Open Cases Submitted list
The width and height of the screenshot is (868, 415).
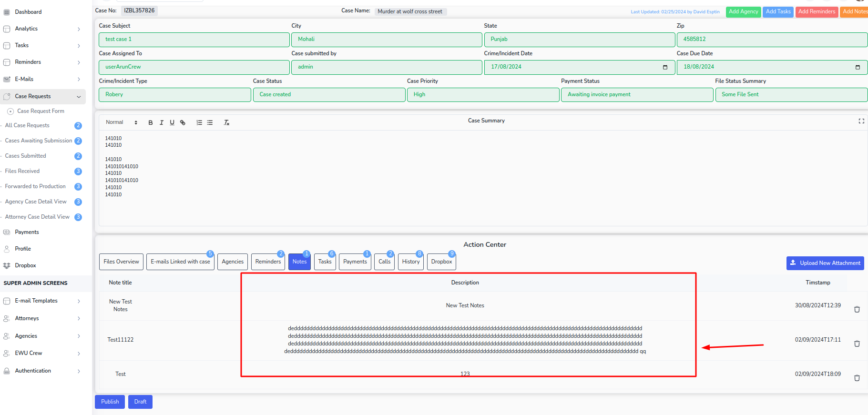25,156
